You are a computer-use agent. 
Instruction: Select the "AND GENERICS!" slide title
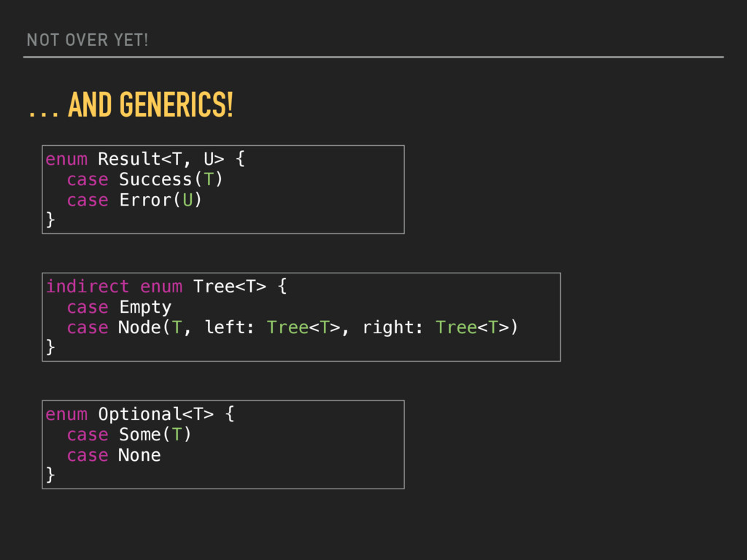(150, 106)
